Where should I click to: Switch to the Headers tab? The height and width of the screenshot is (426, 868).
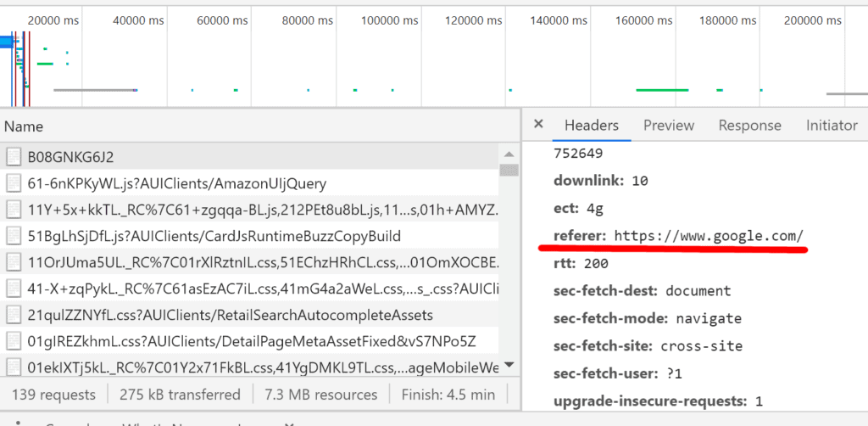pyautogui.click(x=591, y=125)
